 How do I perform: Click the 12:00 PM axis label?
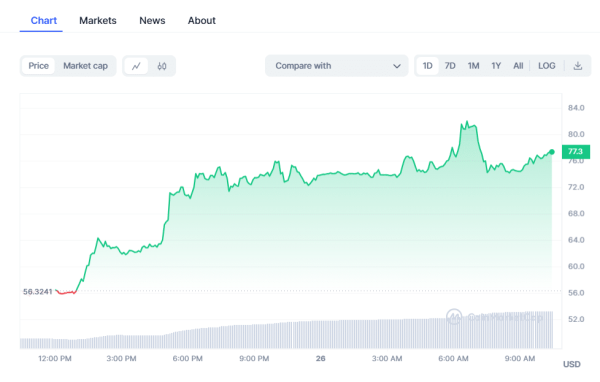tap(55, 359)
